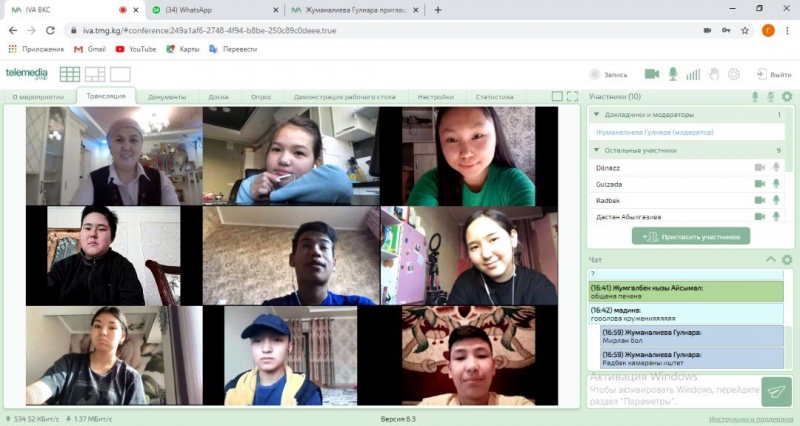Select chat message 'общена печена'
This screenshot has width=800, height=426.
(x=686, y=292)
